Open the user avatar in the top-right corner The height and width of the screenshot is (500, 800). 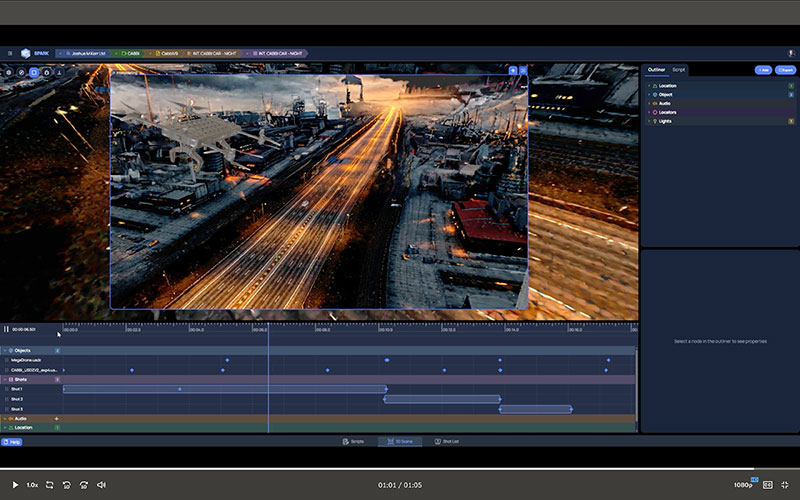pyautogui.click(x=791, y=53)
